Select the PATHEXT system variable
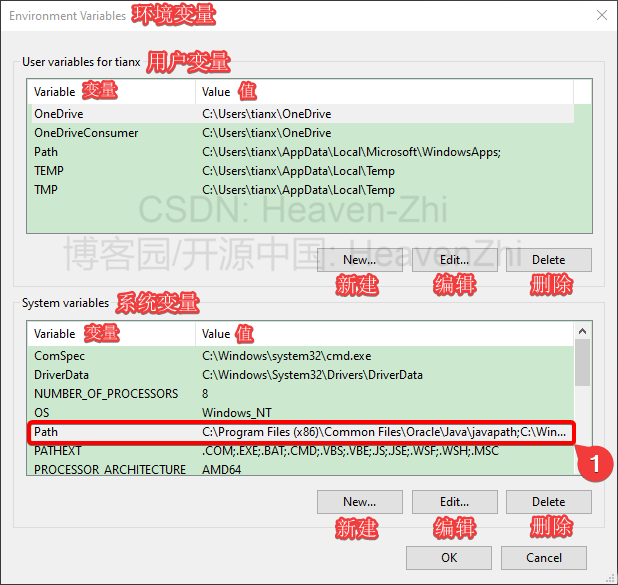Image resolution: width=618 pixels, height=585 pixels. tap(301, 451)
